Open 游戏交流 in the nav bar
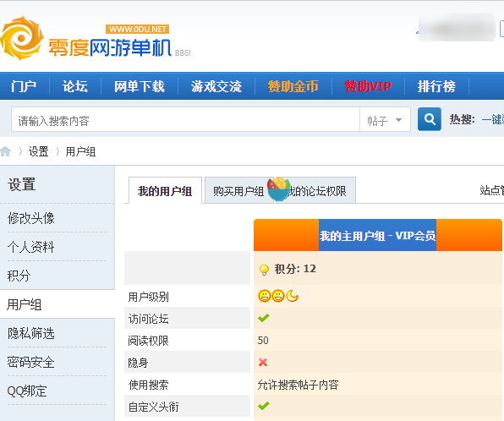This screenshot has width=504, height=421. tap(216, 86)
